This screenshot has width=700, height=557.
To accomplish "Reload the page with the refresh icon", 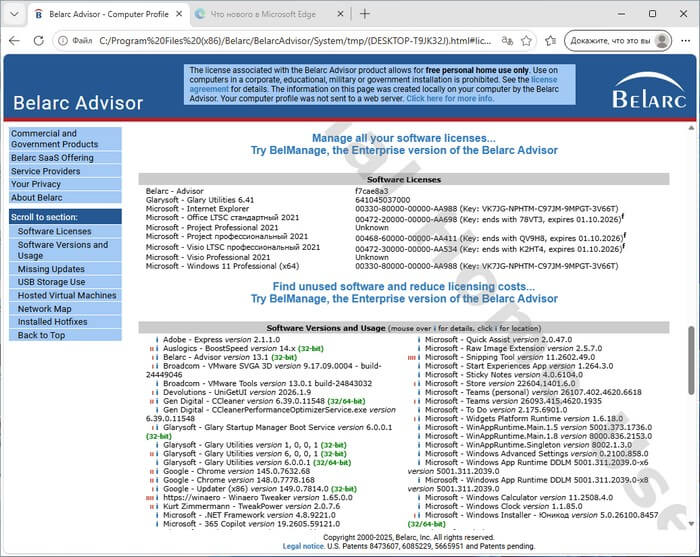I will 39,41.
